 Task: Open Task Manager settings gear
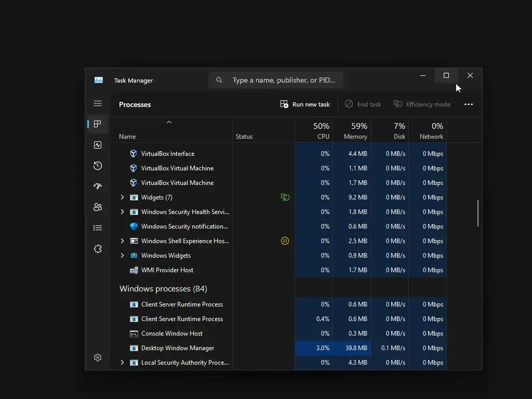pos(98,357)
